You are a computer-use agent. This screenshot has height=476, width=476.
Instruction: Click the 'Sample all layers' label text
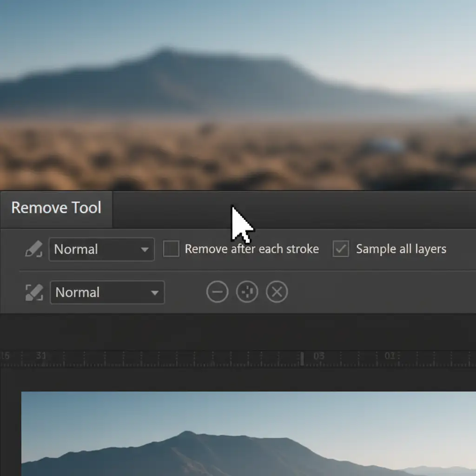click(x=401, y=249)
